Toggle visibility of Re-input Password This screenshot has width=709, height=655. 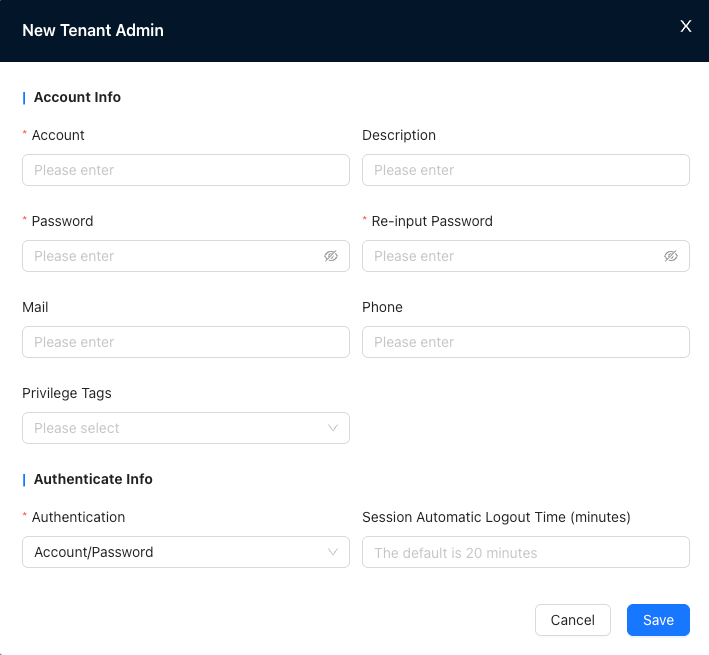(x=671, y=256)
